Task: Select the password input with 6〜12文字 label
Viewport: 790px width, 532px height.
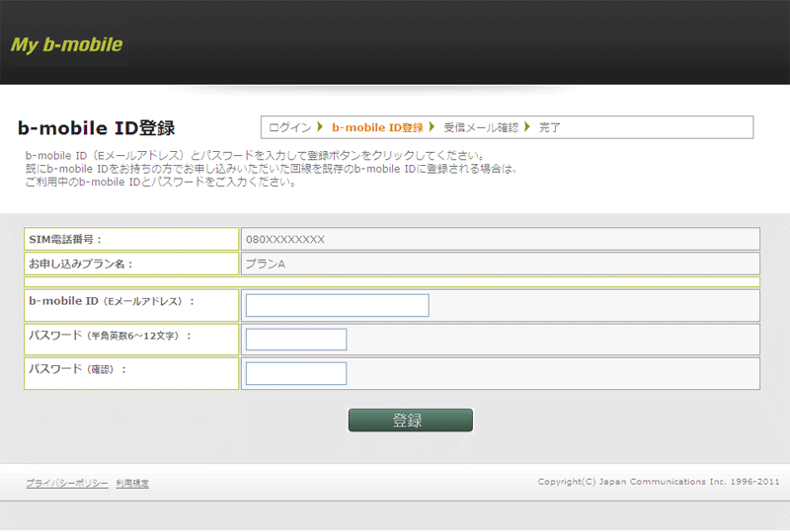Action: point(296,340)
